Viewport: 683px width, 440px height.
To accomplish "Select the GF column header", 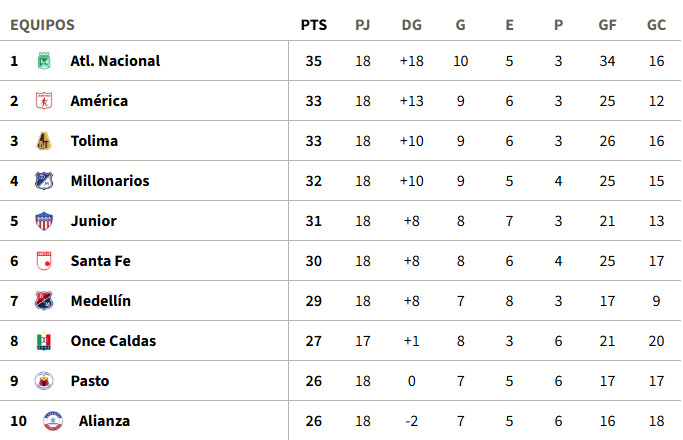I will point(607,25).
